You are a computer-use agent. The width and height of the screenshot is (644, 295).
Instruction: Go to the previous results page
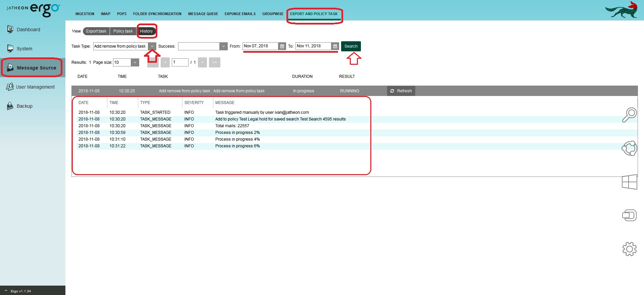coord(165,62)
